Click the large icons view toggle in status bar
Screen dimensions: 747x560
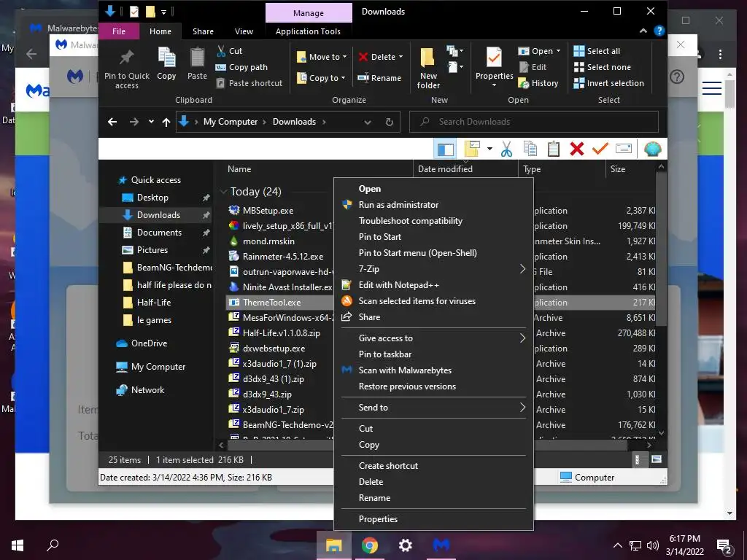tap(657, 459)
